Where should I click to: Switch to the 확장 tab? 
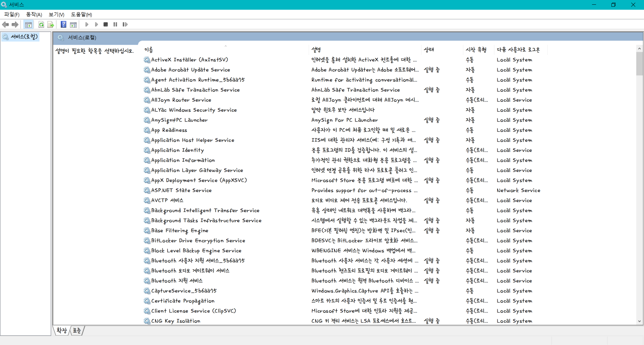coord(62,331)
